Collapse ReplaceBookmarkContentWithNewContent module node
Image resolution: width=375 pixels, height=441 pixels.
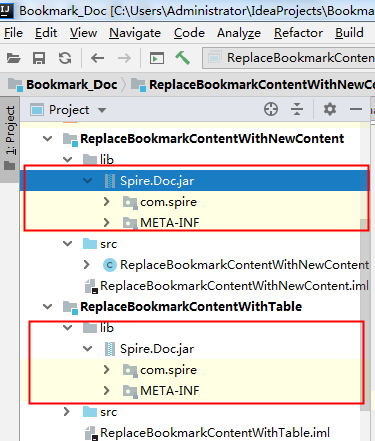point(48,138)
